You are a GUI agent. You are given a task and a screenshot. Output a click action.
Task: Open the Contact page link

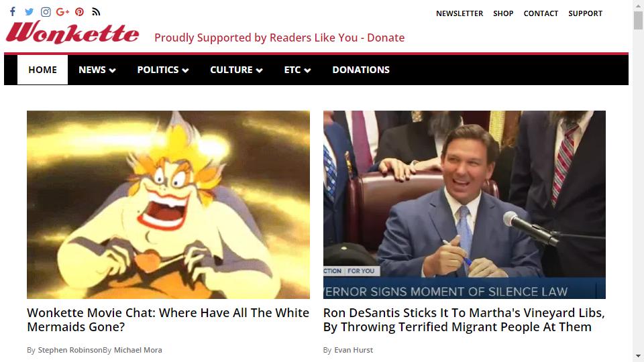pyautogui.click(x=541, y=13)
